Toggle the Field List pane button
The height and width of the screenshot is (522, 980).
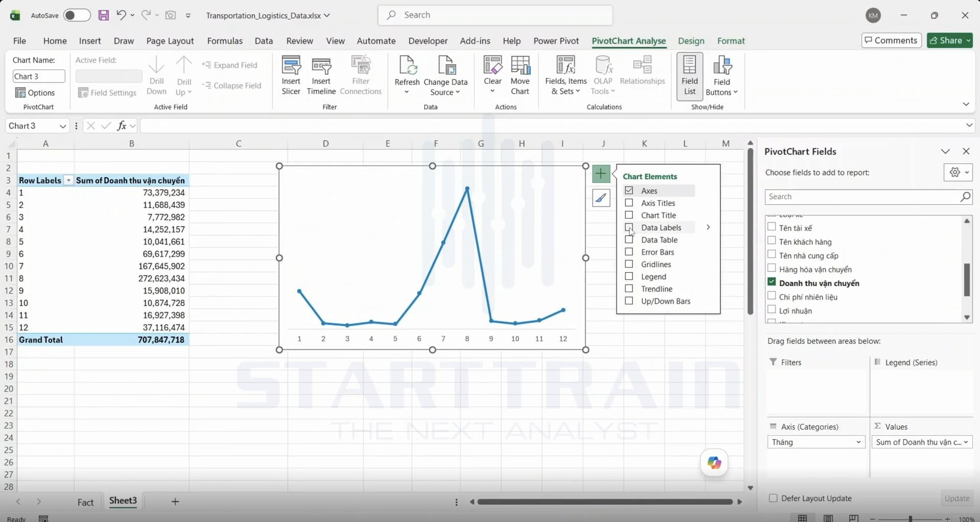[x=689, y=76]
